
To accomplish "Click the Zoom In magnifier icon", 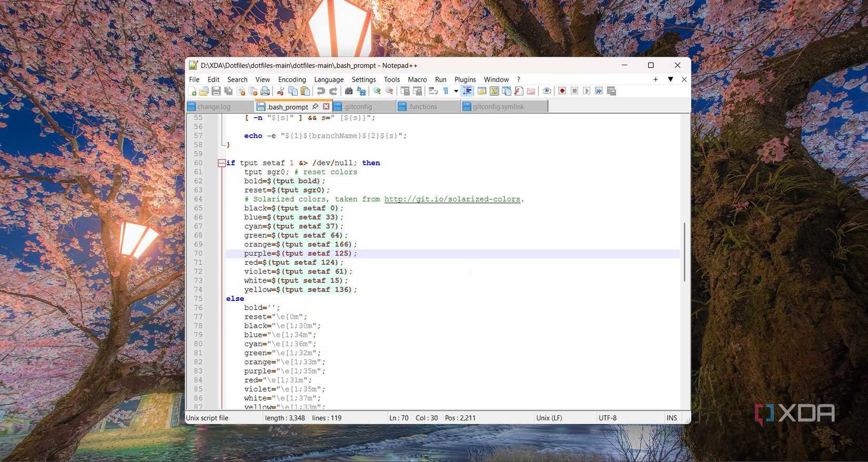I will tap(377, 91).
